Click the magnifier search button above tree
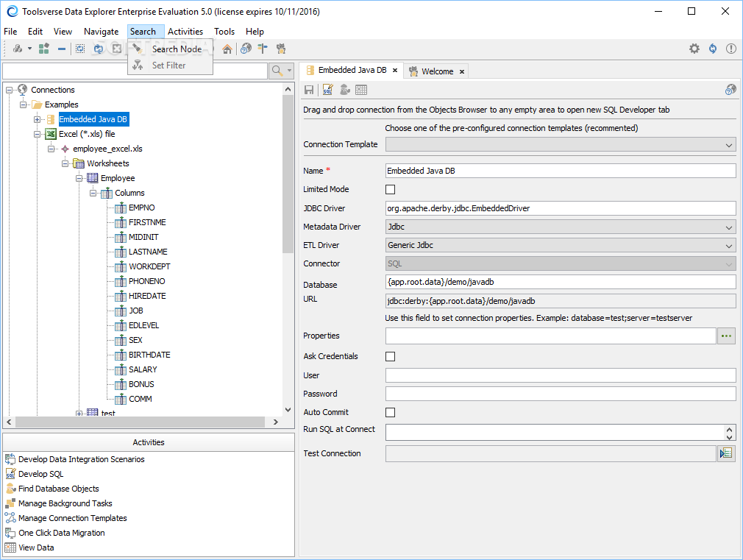Viewport: 743px width, 560px height. 277,71
